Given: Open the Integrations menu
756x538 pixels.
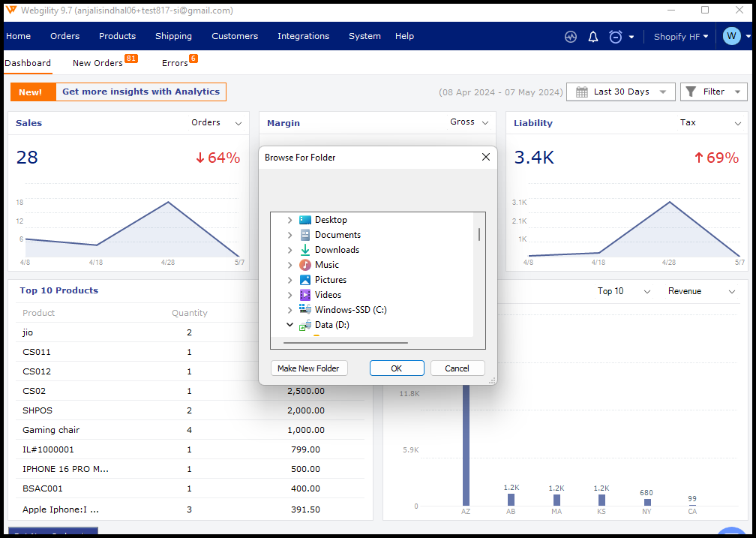Looking at the screenshot, I should [x=303, y=36].
